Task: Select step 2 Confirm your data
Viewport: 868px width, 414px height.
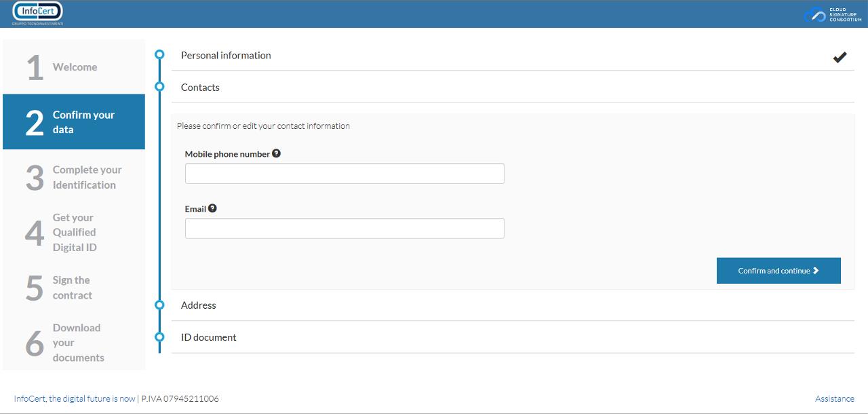Action: pyautogui.click(x=74, y=121)
